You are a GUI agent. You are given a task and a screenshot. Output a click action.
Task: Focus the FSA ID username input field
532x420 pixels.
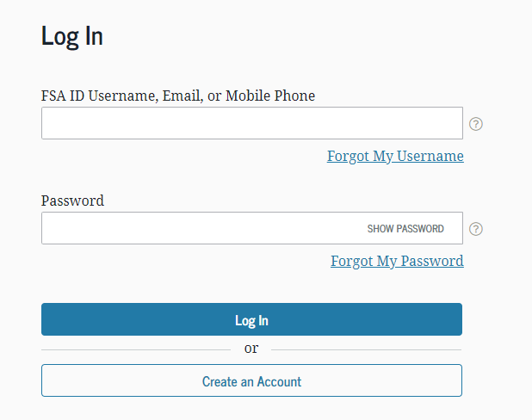[251, 123]
